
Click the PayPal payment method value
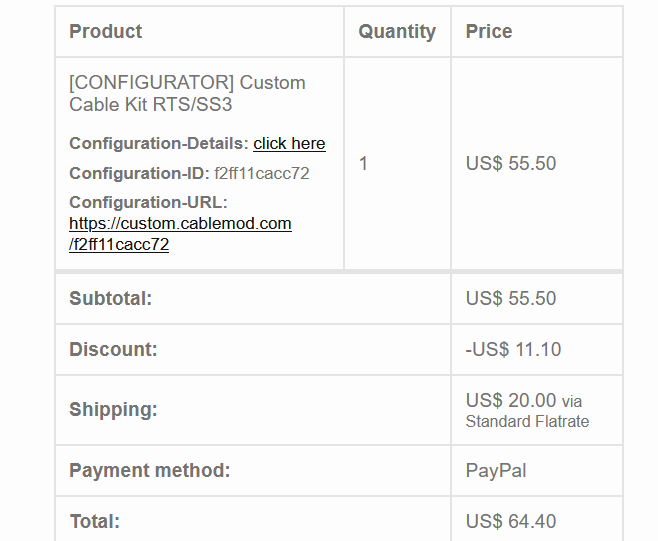(x=496, y=470)
